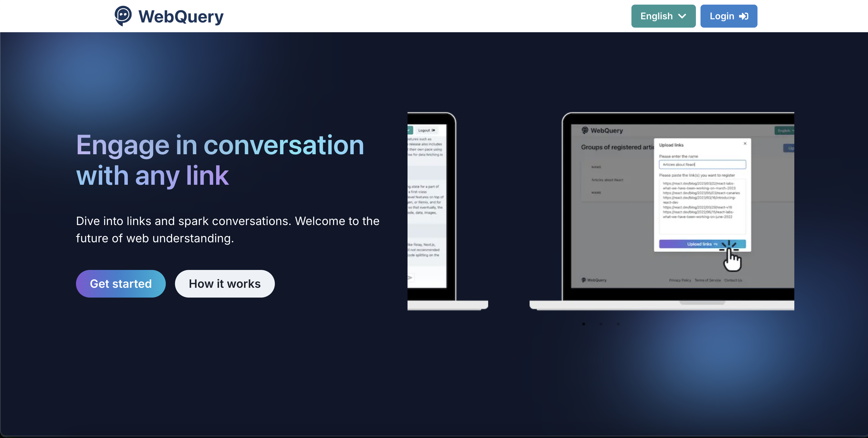Click the Upload links laptop slide image
The image size is (868, 438).
(662, 211)
